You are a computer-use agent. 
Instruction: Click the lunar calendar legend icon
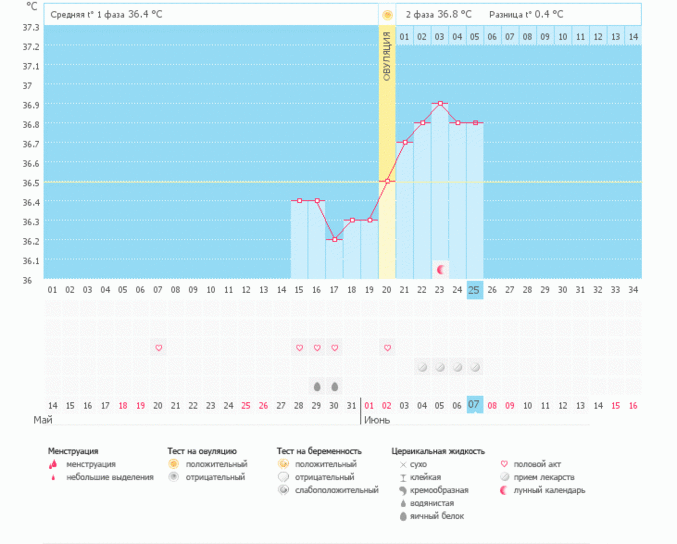(504, 490)
